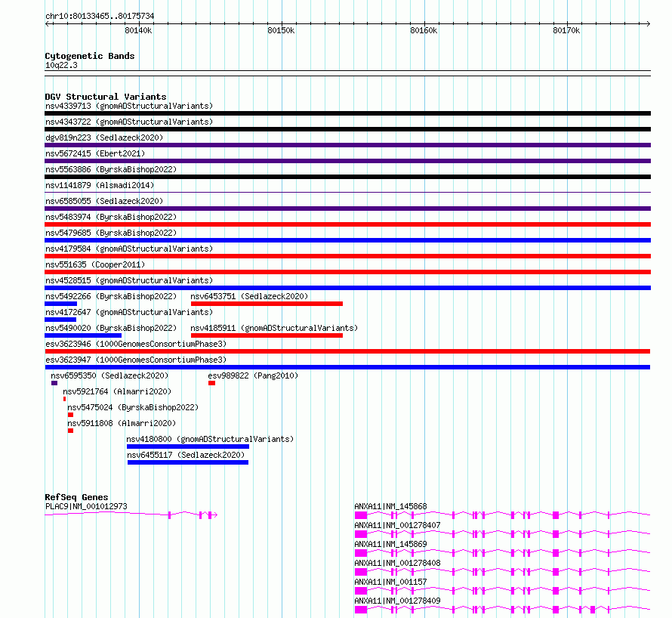The width and height of the screenshot is (672, 618).
Task: Select nsv4180800 gnomAD variant label
Action: pos(210,439)
